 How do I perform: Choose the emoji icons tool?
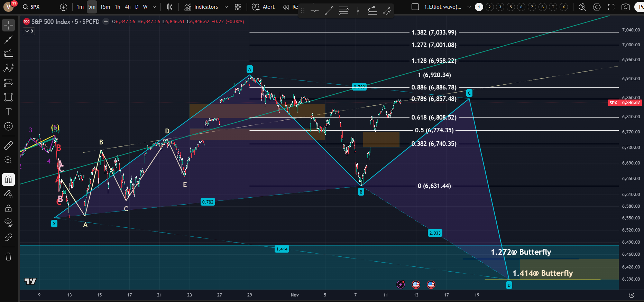8,126
